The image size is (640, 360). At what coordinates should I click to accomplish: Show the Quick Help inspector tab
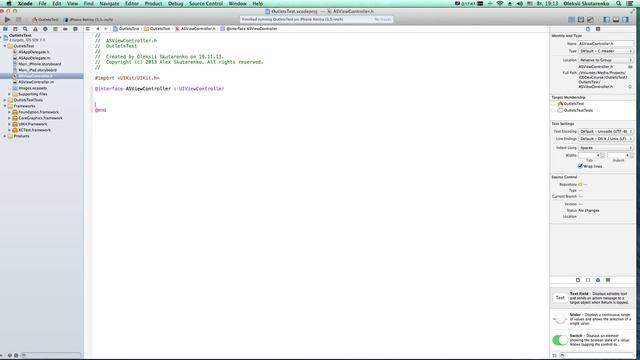(x=598, y=29)
